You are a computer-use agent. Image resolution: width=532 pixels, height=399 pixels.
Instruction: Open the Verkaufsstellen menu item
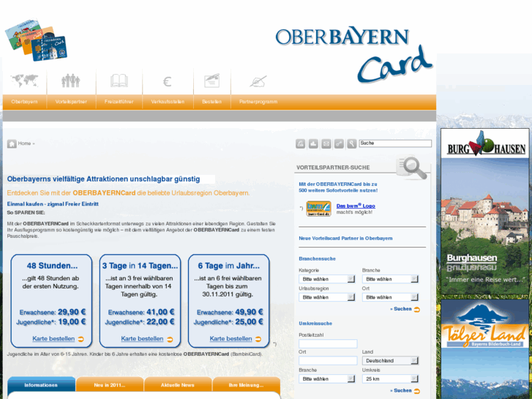(168, 102)
